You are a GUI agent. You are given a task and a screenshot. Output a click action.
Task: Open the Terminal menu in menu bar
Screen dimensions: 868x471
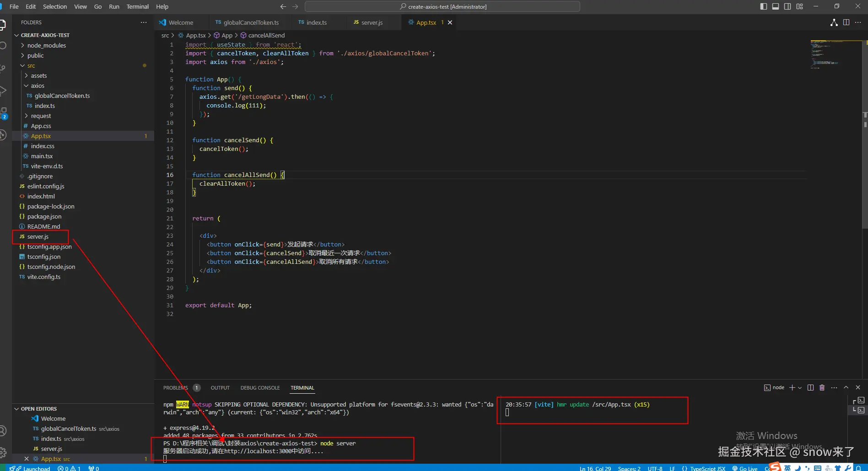click(137, 6)
